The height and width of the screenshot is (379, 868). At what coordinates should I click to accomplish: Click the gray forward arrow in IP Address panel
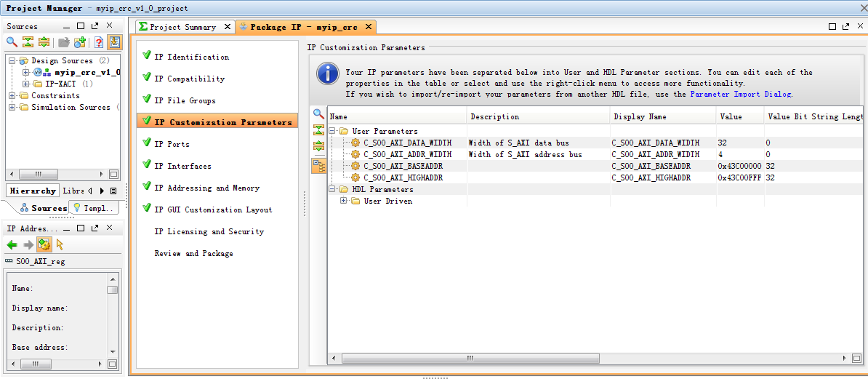(x=28, y=244)
